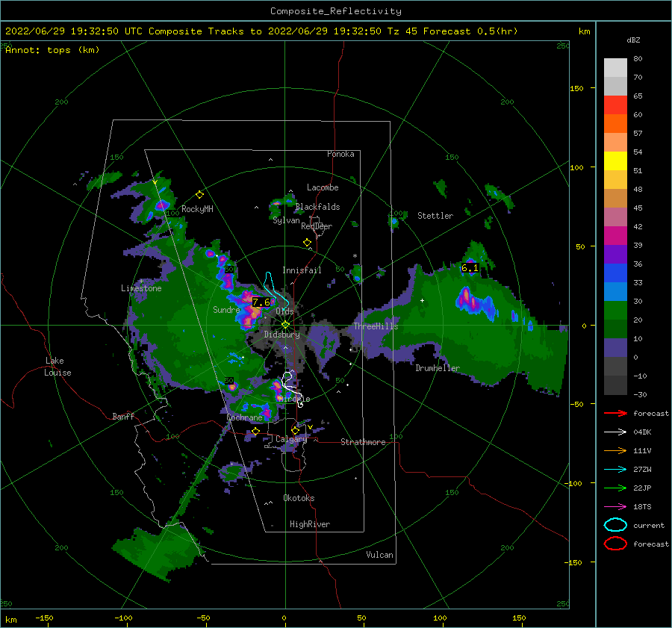Screen dimensions: 672x628
Task: Select the 6.1 storm top annotation
Action: (x=470, y=268)
